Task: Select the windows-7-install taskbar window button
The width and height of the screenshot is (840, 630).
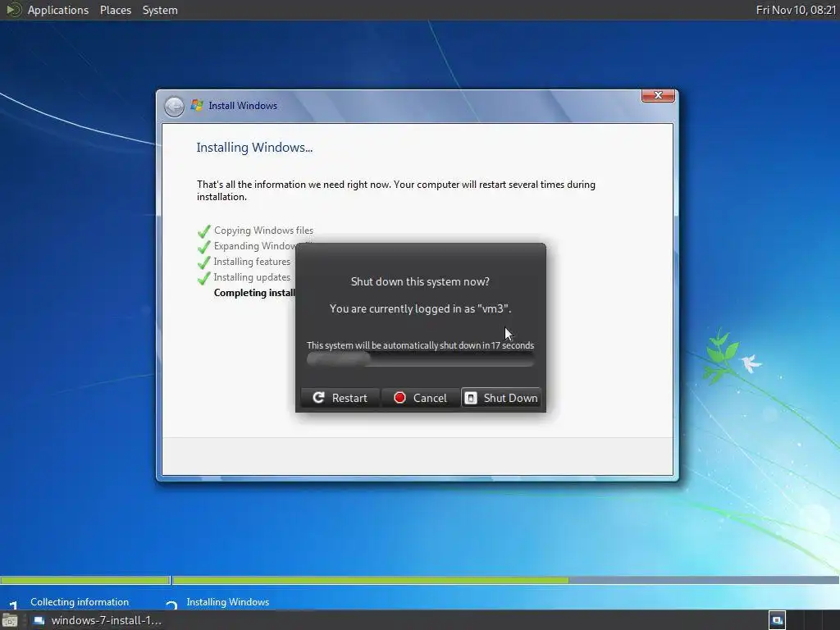Action: [x=98, y=620]
